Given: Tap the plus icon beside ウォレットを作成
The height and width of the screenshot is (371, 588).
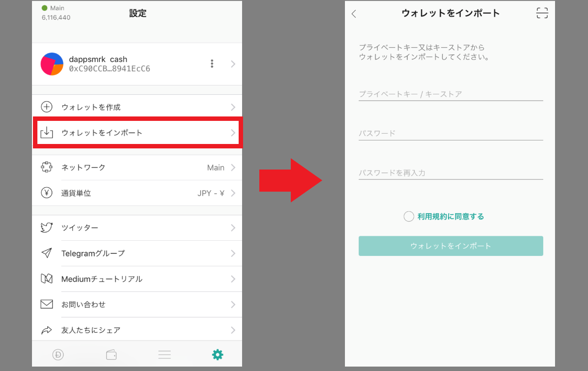Looking at the screenshot, I should 47,107.
